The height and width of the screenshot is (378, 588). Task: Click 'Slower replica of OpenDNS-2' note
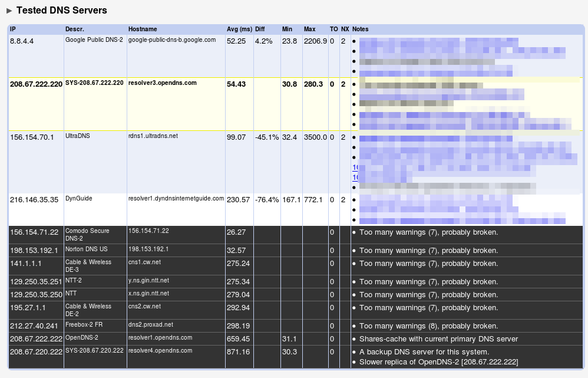(438, 361)
